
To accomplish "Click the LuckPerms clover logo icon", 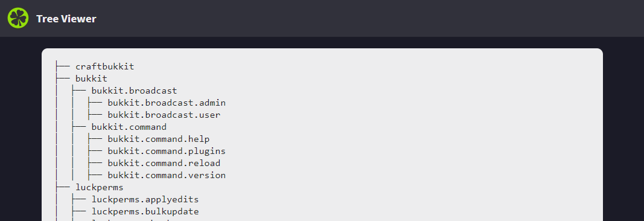I will pos(18,18).
